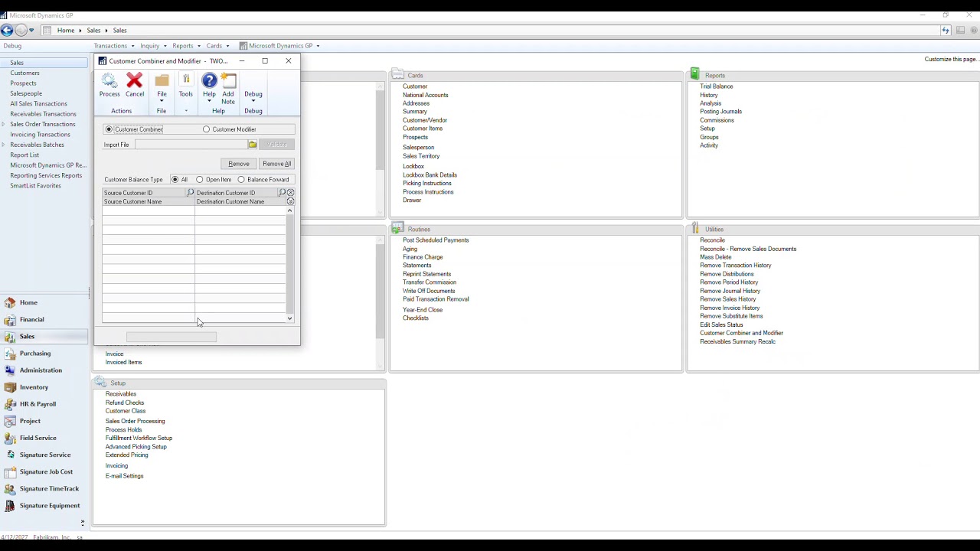Open the Mass Delete utility link
980x551 pixels.
715,257
